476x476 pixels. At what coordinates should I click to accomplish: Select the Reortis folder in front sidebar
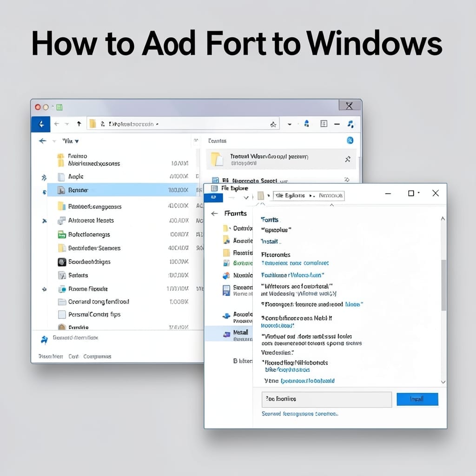(238, 253)
